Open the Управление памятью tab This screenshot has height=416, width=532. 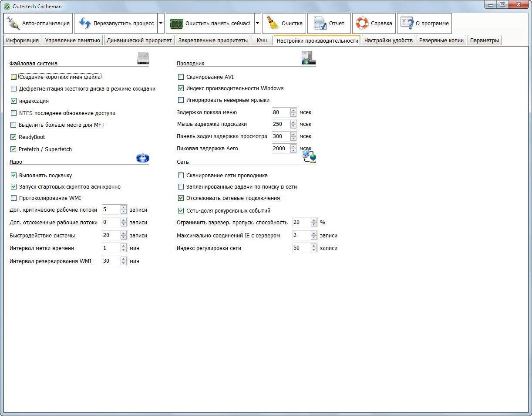point(73,41)
